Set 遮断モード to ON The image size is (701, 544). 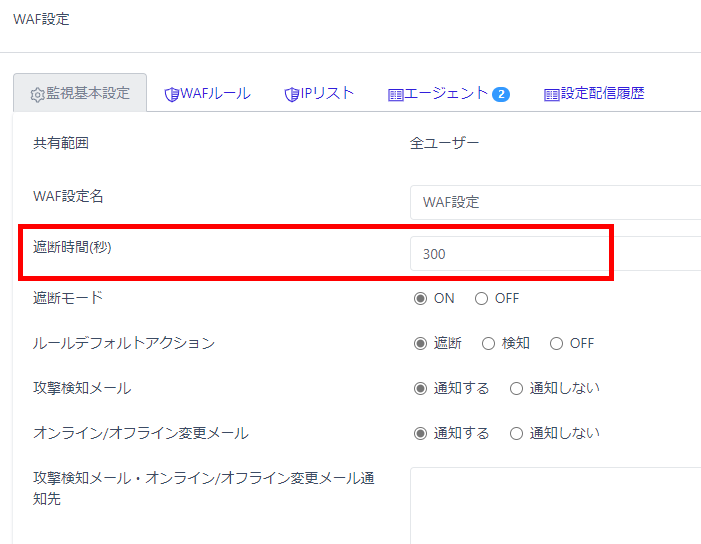pyautogui.click(x=420, y=298)
